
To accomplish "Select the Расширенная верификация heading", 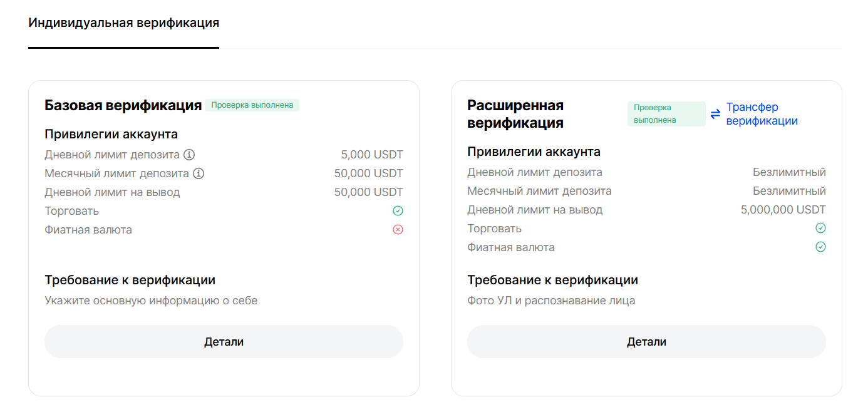I will [x=515, y=114].
